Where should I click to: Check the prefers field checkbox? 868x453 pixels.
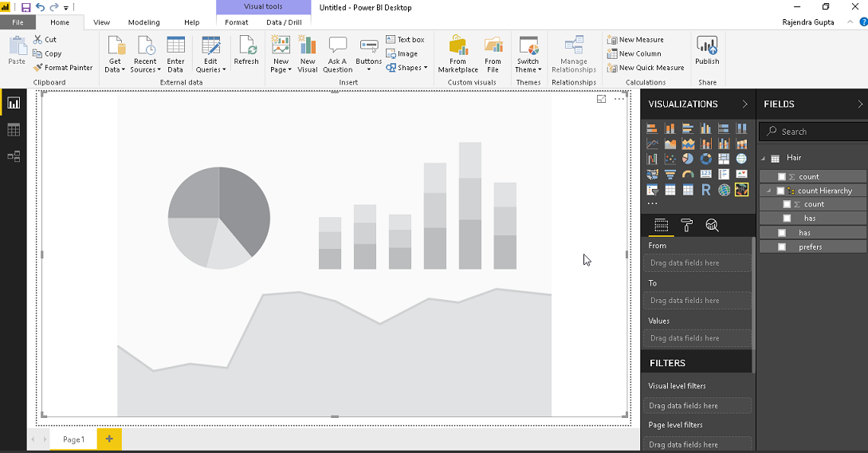(x=782, y=247)
